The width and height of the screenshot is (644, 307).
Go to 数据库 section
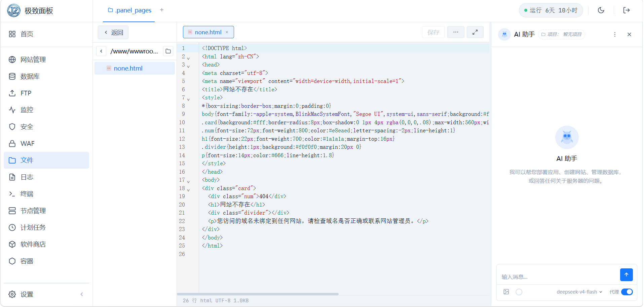pos(46,76)
